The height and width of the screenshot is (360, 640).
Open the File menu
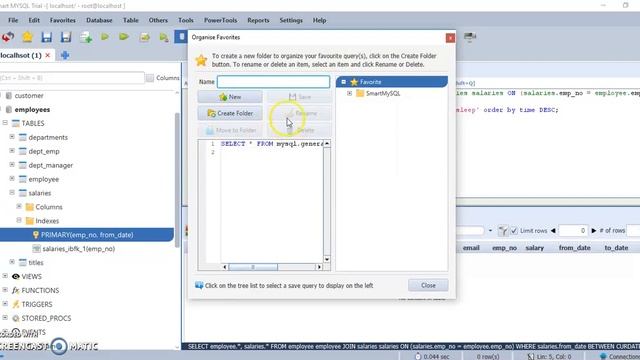[13, 20]
